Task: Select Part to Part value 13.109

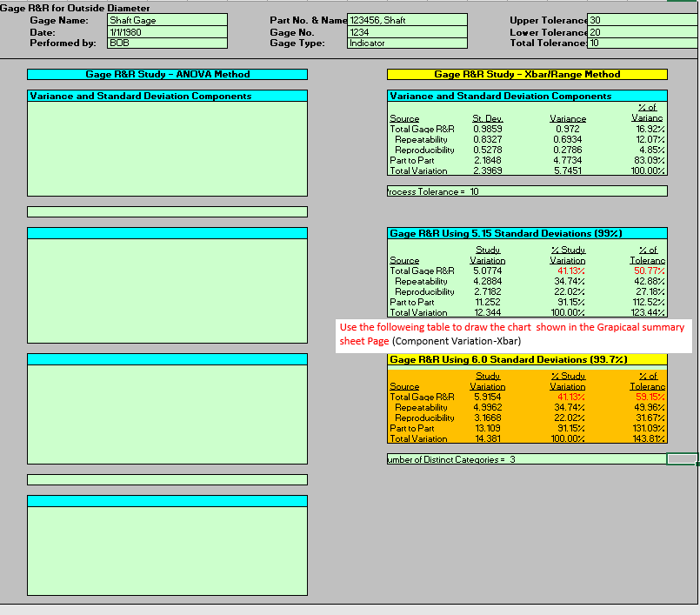Action: 488,428
